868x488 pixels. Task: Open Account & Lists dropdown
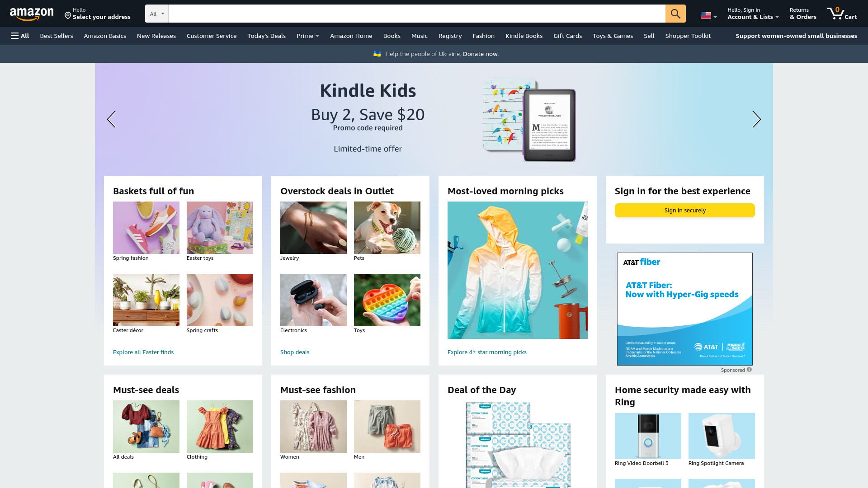(753, 14)
